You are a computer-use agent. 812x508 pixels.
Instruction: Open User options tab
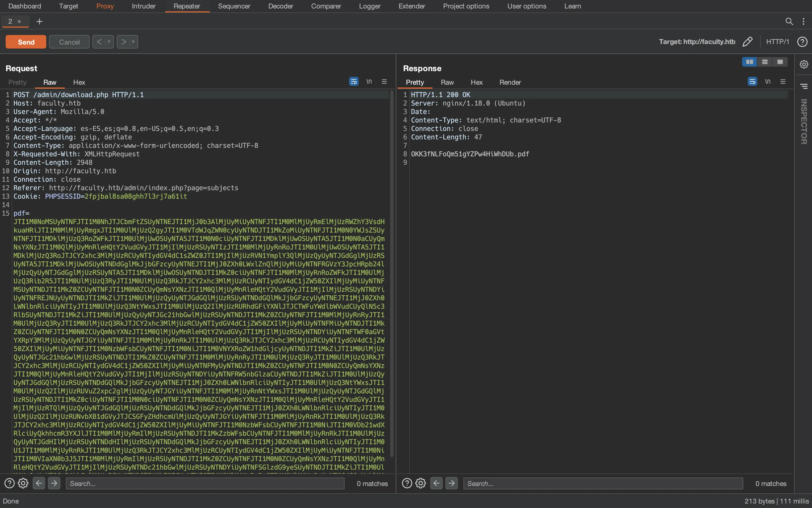pyautogui.click(x=526, y=6)
